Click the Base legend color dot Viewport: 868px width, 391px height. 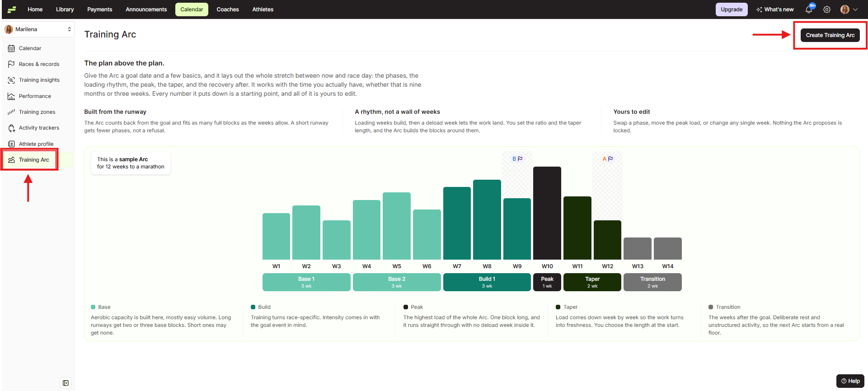(x=93, y=307)
